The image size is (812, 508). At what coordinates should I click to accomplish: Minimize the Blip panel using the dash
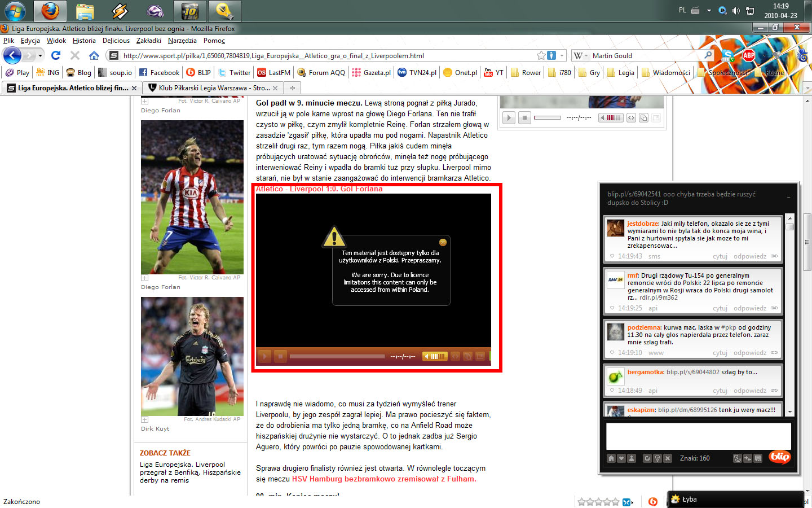pos(788,198)
